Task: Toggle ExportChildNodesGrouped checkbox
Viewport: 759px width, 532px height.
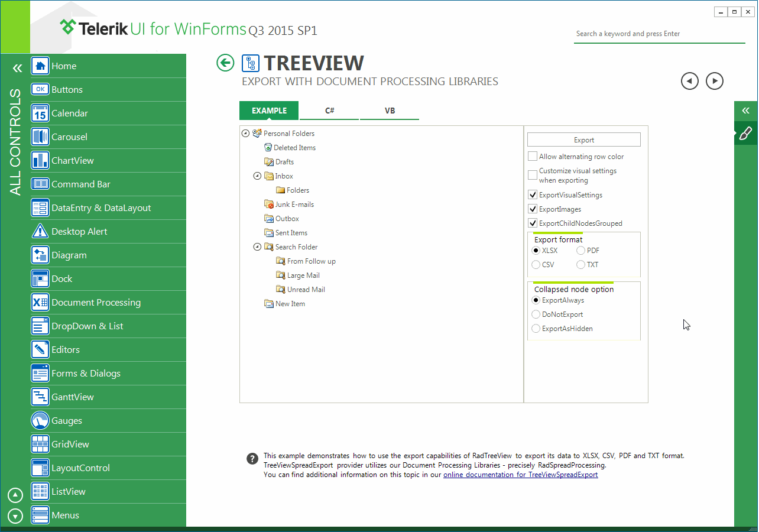Action: [533, 223]
